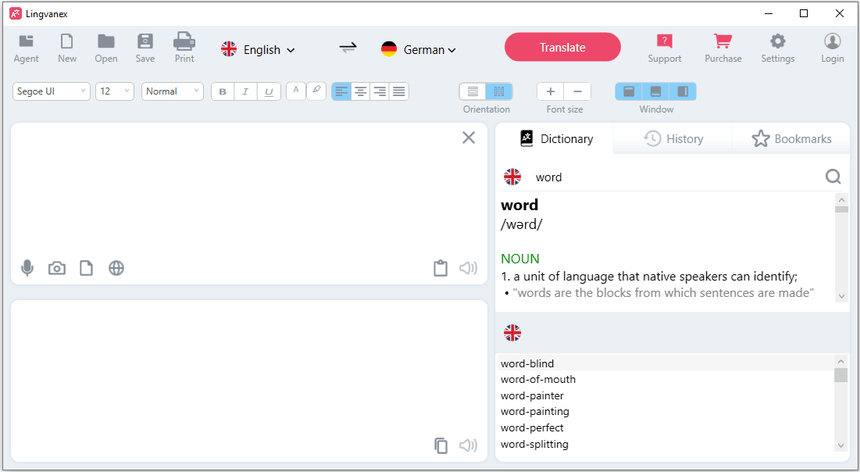The image size is (860, 472).
Task: Search the dictionary with magnifier icon
Action: pyautogui.click(x=833, y=177)
